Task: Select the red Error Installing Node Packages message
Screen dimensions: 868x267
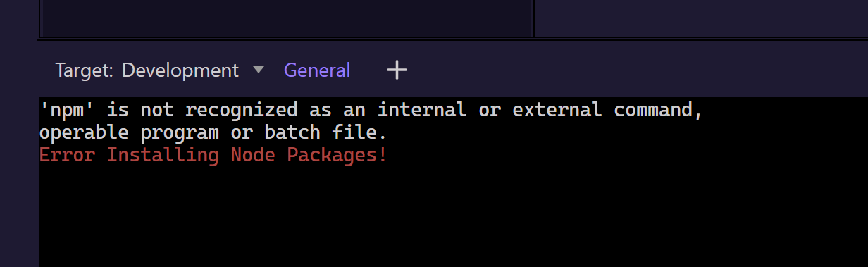Action: (213, 155)
